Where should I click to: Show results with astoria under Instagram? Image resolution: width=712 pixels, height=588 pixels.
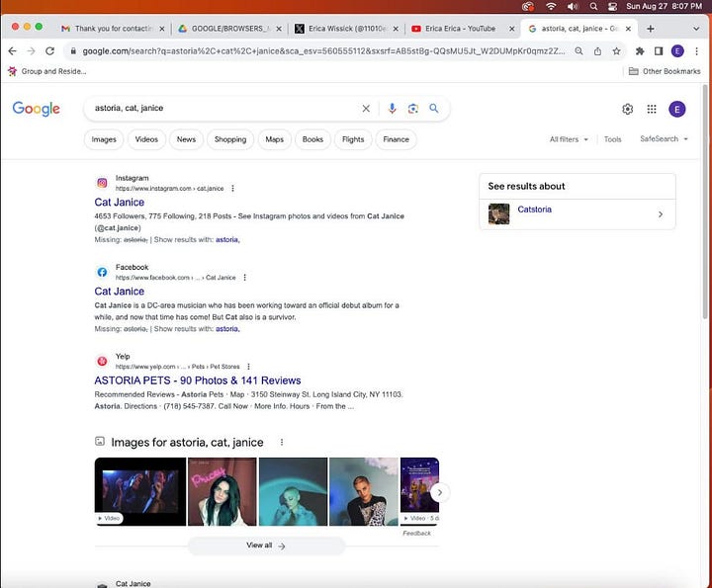pyautogui.click(x=227, y=239)
